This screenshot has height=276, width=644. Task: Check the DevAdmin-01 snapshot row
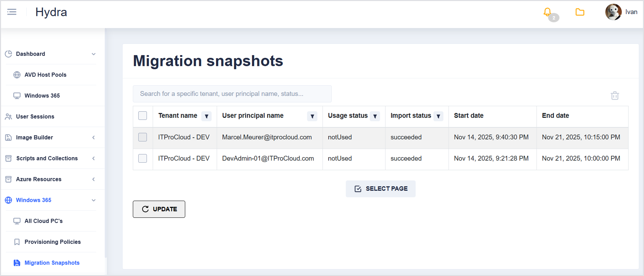[143, 159]
